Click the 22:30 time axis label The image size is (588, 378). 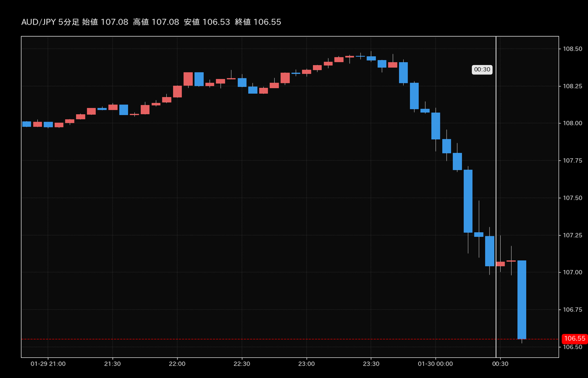243,364
